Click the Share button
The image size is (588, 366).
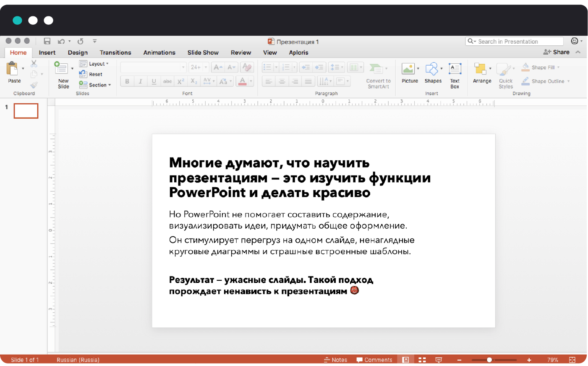pyautogui.click(x=557, y=52)
